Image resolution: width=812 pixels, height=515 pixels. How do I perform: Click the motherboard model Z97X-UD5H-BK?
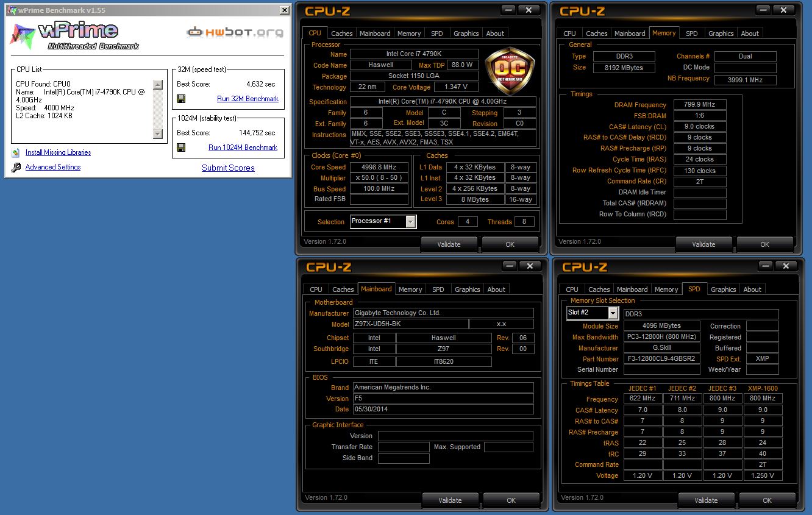411,324
